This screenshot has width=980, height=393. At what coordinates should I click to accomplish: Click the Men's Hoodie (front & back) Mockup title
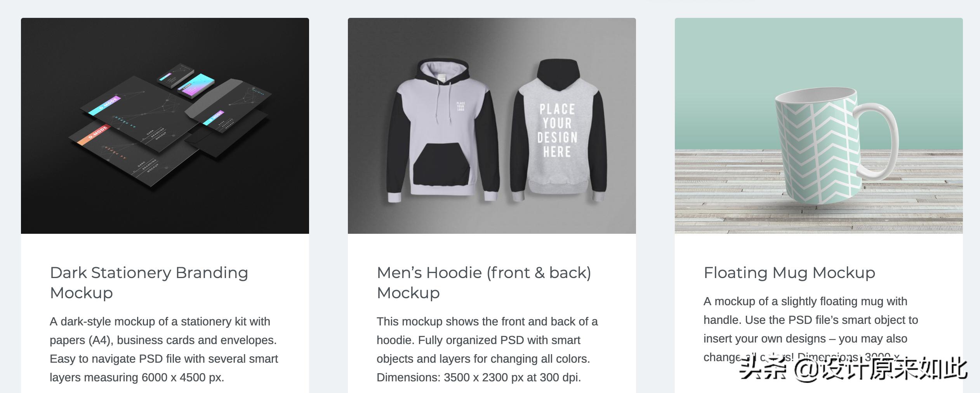pos(484,283)
